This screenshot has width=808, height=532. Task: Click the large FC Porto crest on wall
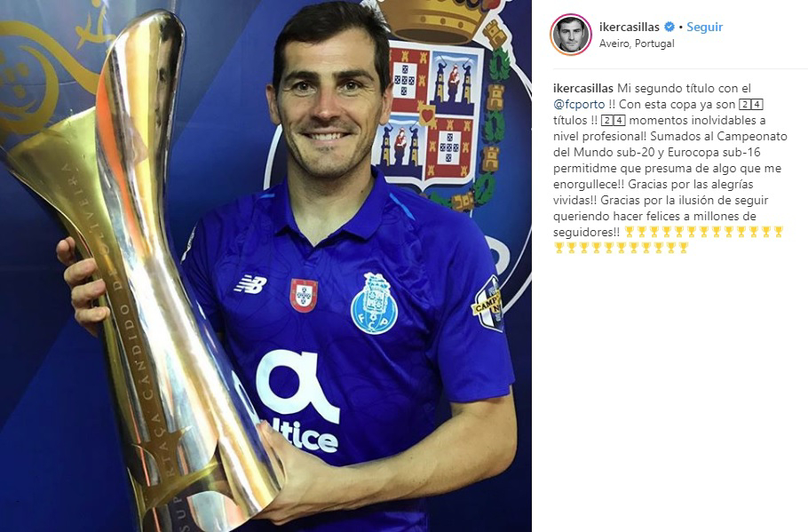(443, 103)
